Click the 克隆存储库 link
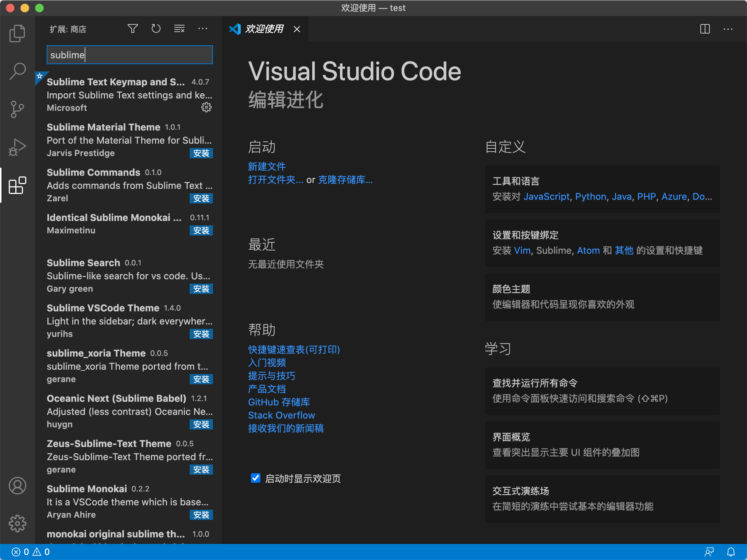The height and width of the screenshot is (560, 747). (345, 180)
